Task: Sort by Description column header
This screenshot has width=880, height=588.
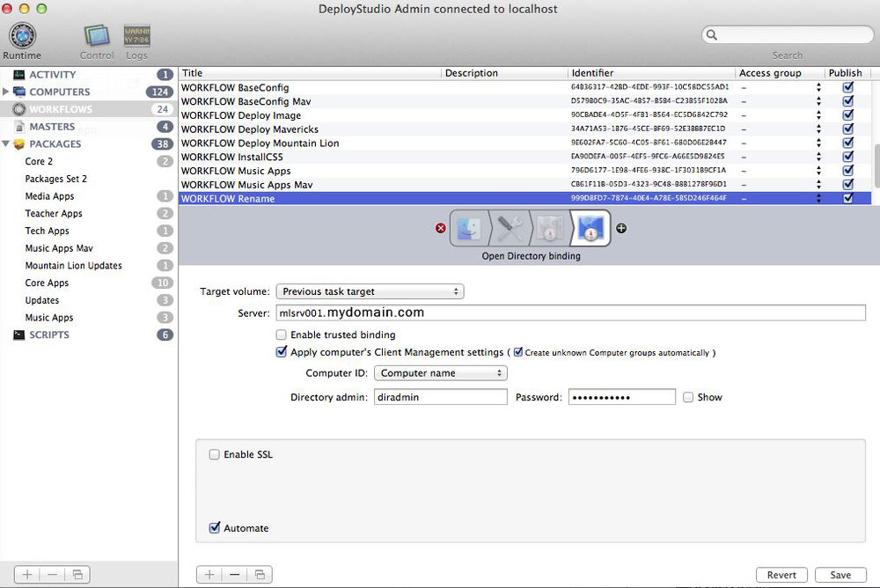Action: (x=504, y=73)
